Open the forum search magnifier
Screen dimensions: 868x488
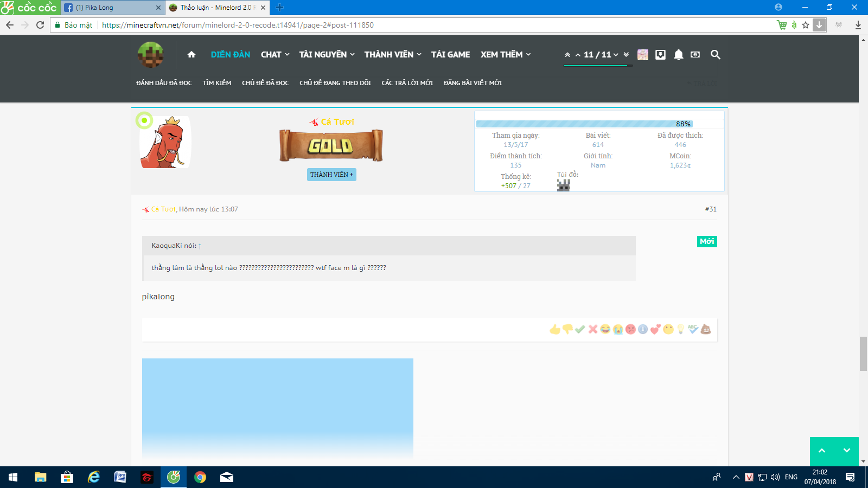point(716,55)
